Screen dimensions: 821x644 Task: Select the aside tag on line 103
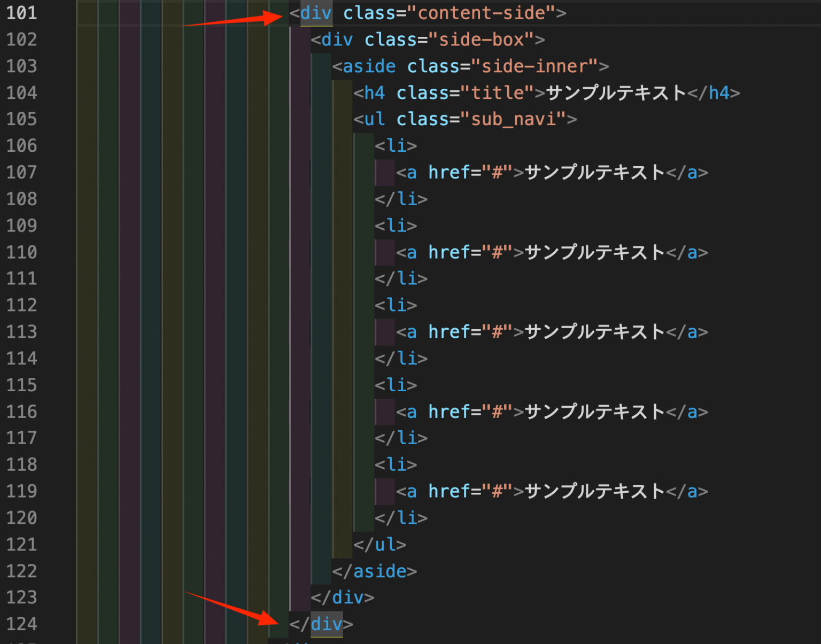click(x=369, y=66)
